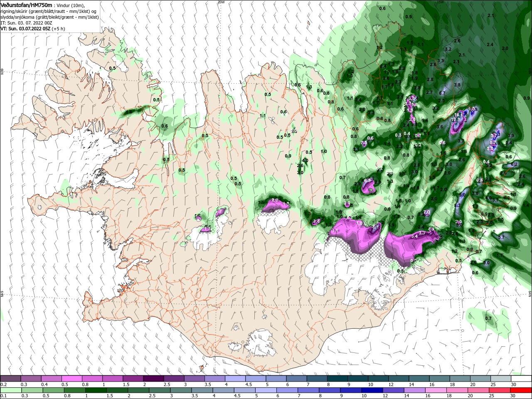Click the 'IT: Sun. 03. 07. 2022 00Z' line

(x=26, y=23)
